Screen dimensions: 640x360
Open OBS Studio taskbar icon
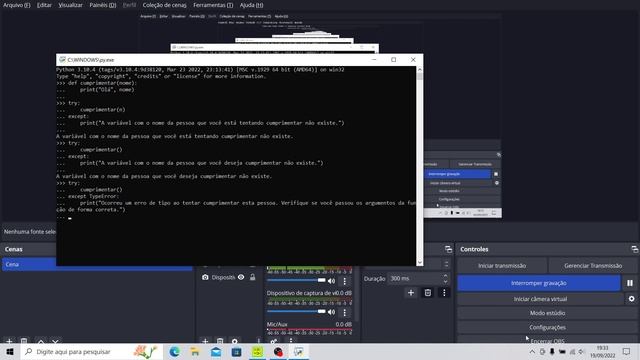(278, 351)
